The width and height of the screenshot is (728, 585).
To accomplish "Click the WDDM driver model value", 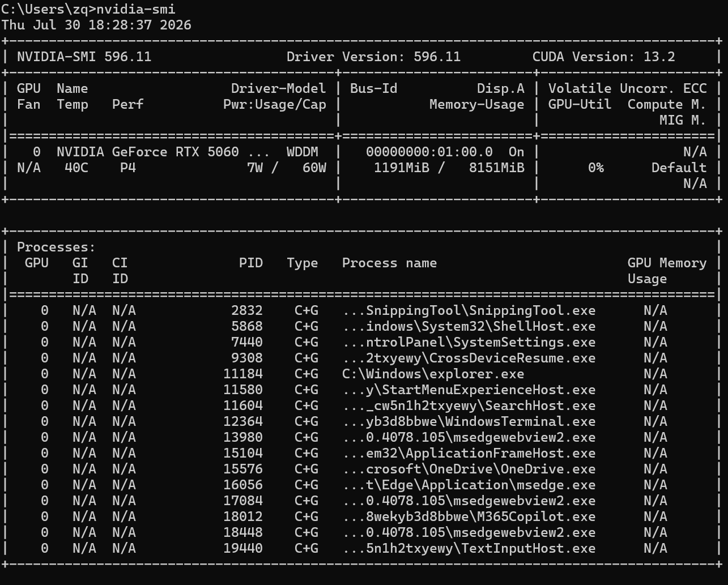I will (303, 152).
